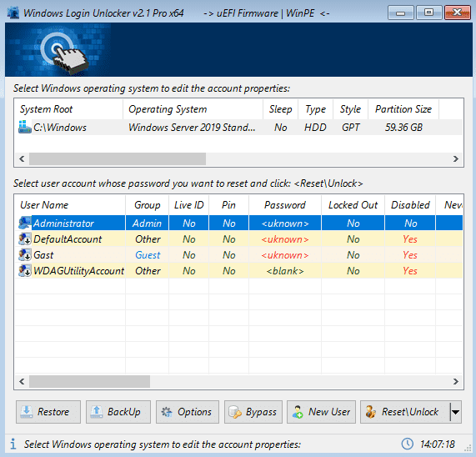Minimize the Windows Login Unlocker window
The height and width of the screenshot is (457, 476).
[401, 13]
